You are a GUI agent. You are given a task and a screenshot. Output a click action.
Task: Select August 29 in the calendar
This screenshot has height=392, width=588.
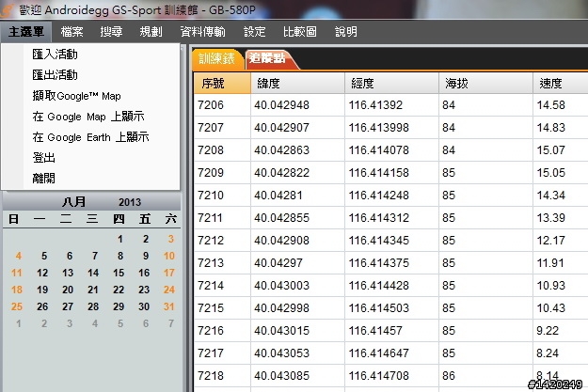[119, 306]
